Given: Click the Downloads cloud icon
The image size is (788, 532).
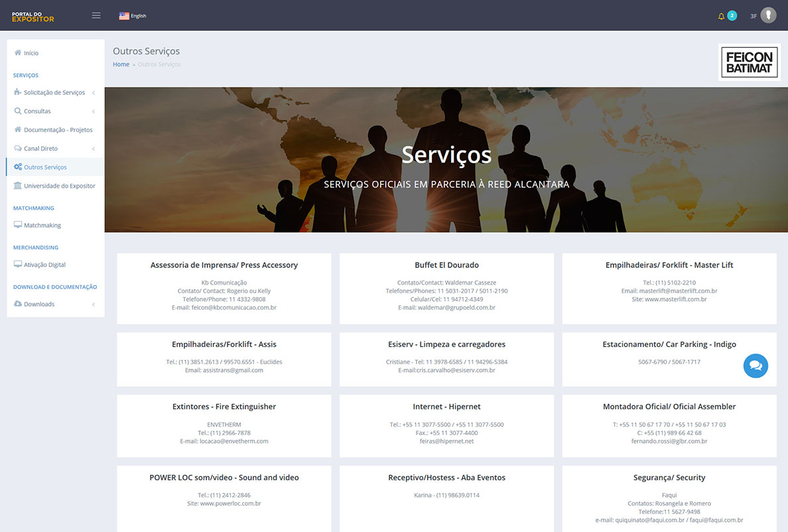Looking at the screenshot, I should tap(18, 303).
